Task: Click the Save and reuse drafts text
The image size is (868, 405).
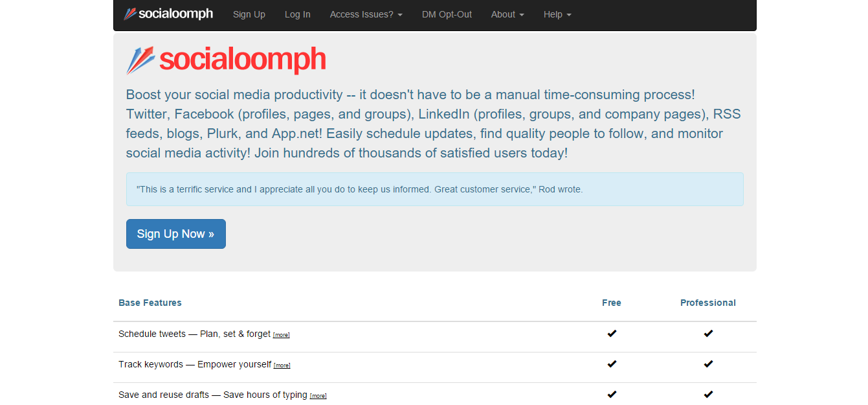Action: coord(214,395)
